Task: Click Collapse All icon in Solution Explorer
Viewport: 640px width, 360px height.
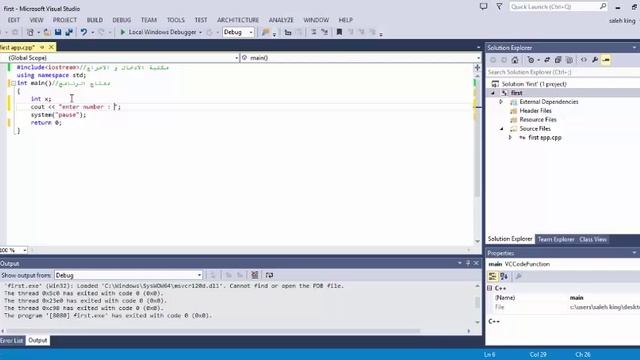Action: (558, 60)
